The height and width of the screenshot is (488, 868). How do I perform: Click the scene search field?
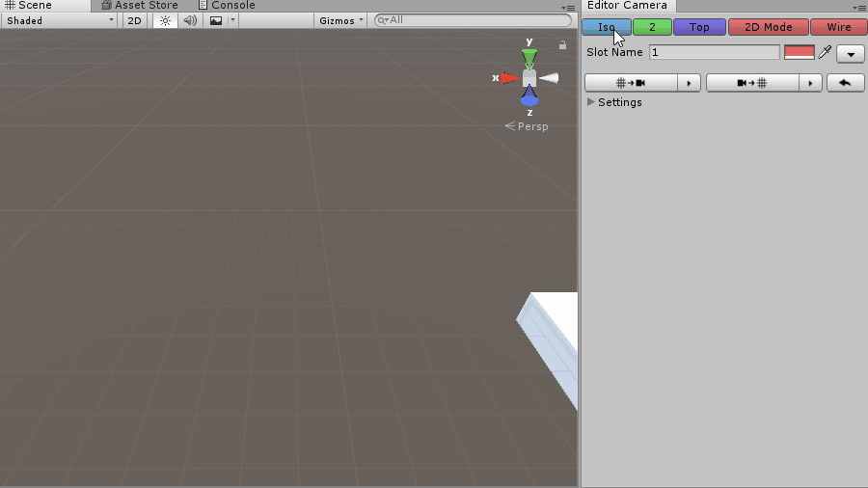pyautogui.click(x=473, y=20)
